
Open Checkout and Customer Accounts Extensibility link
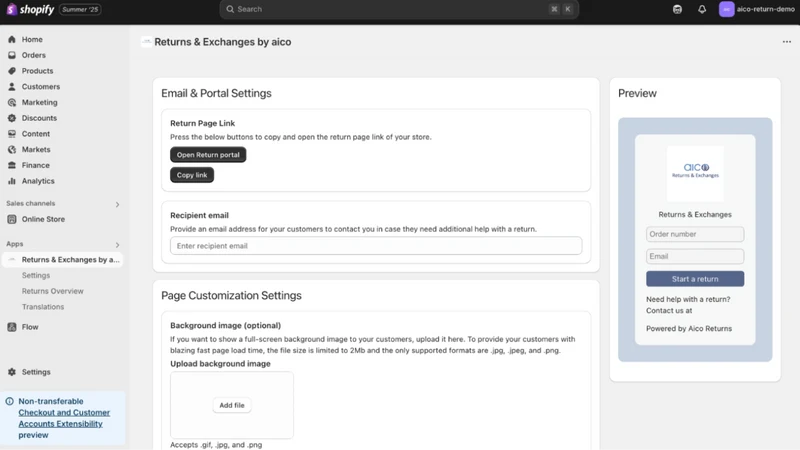(x=64, y=418)
